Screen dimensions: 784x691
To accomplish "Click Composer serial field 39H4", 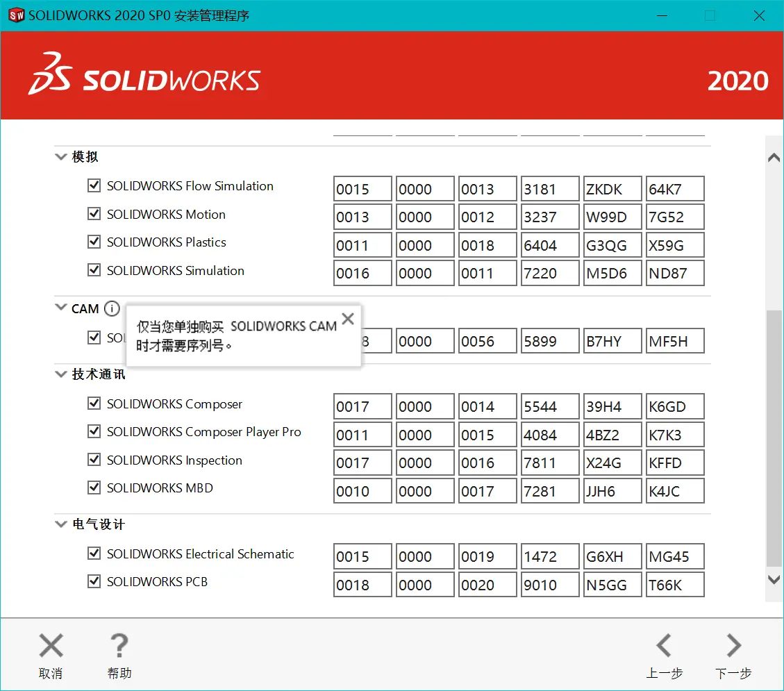I will (612, 406).
